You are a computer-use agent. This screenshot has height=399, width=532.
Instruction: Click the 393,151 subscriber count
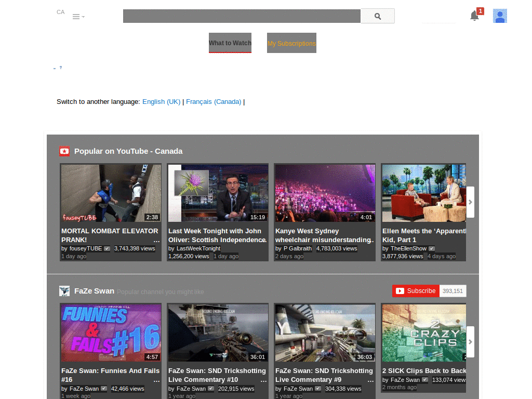tap(453, 291)
